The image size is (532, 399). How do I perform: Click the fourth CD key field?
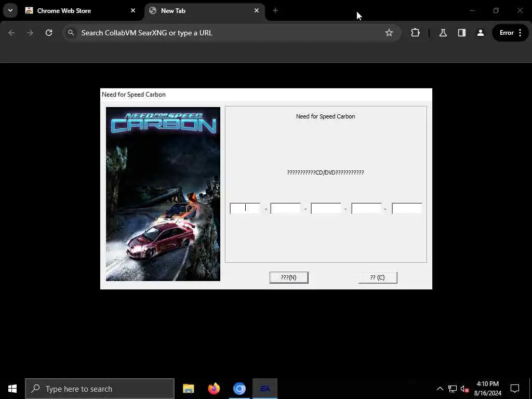point(366,208)
